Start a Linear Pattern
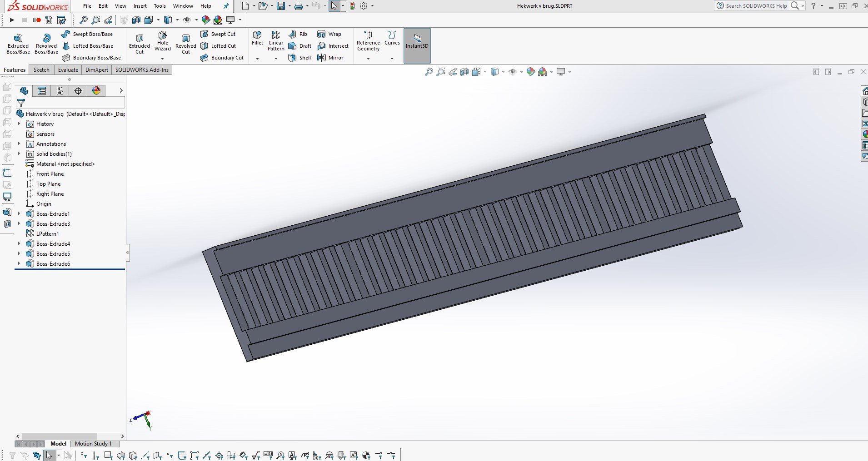The height and width of the screenshot is (461, 868). click(x=276, y=41)
